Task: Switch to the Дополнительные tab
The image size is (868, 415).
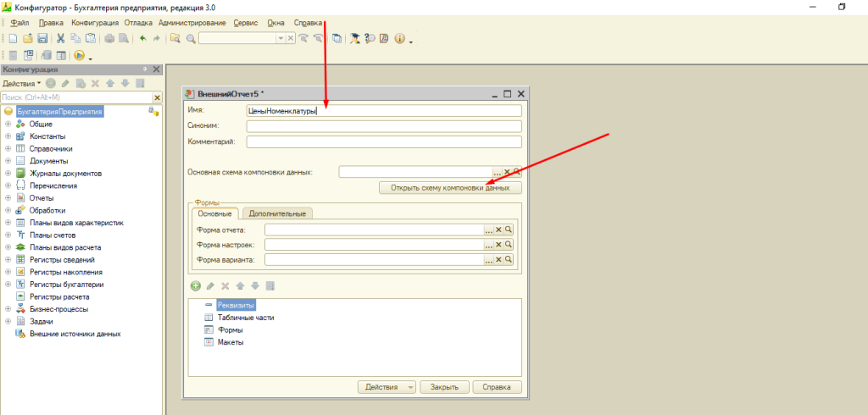Action: (276, 213)
